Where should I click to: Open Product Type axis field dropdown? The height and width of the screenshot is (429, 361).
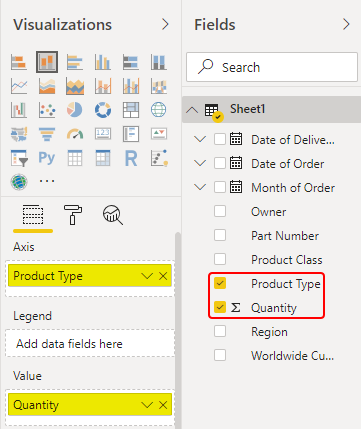tap(147, 276)
